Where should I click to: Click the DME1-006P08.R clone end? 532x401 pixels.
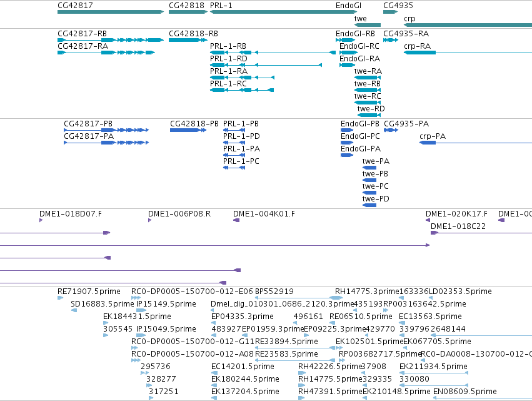(149, 220)
